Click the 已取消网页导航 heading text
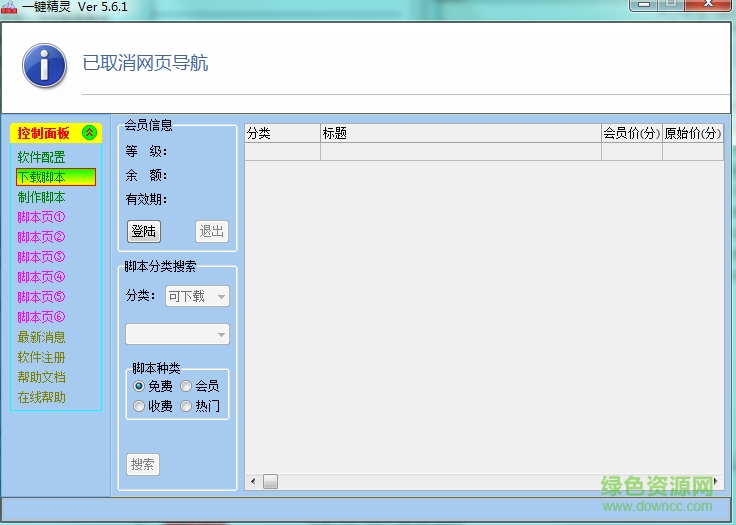736x525 pixels. [x=146, y=63]
